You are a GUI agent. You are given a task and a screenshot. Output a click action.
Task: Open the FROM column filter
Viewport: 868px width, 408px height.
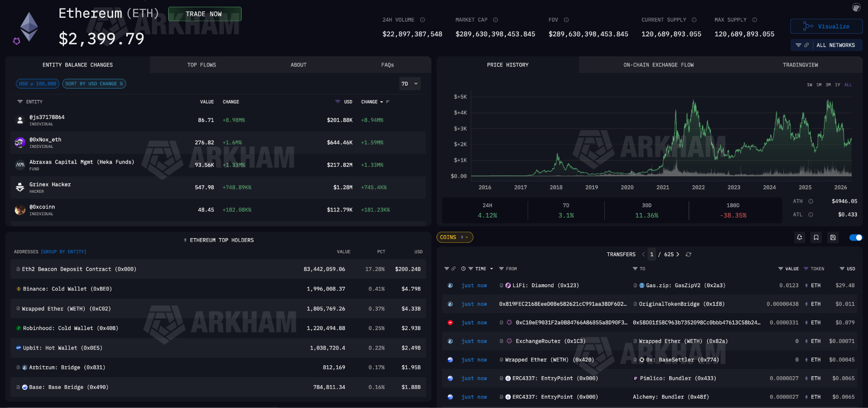click(501, 269)
